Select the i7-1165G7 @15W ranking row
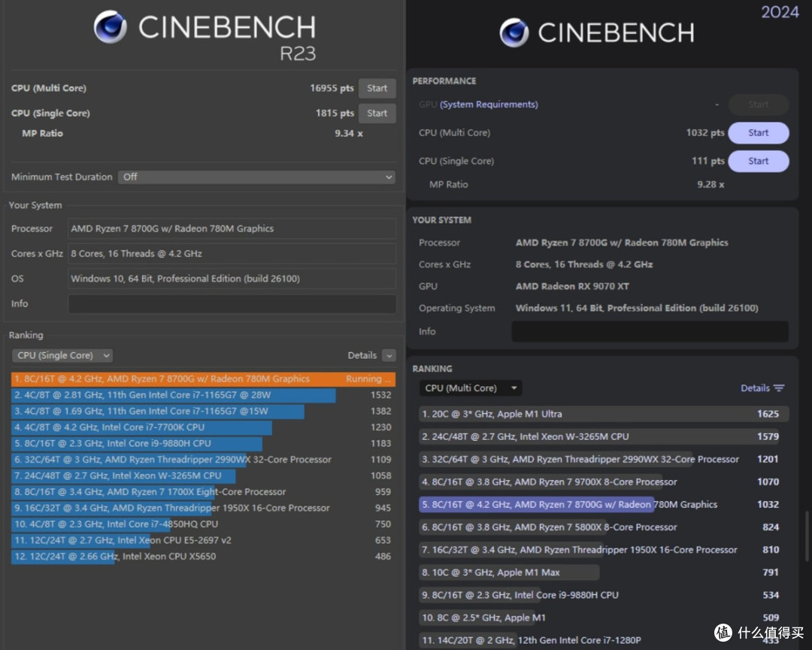812x650 pixels. click(x=203, y=411)
